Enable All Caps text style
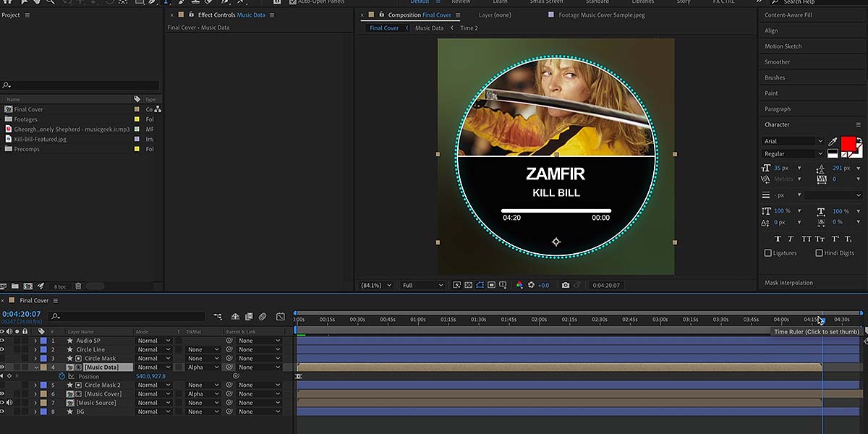The height and width of the screenshot is (434, 868). coord(807,239)
